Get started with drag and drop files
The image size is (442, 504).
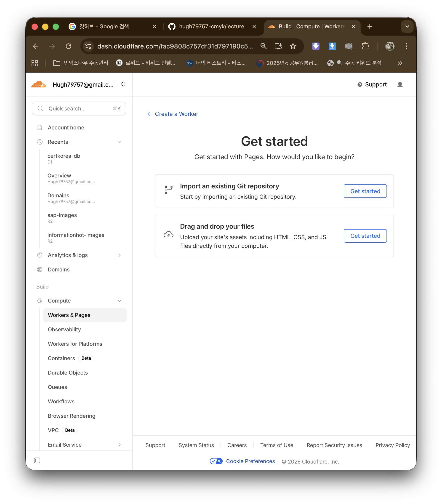[x=365, y=236]
